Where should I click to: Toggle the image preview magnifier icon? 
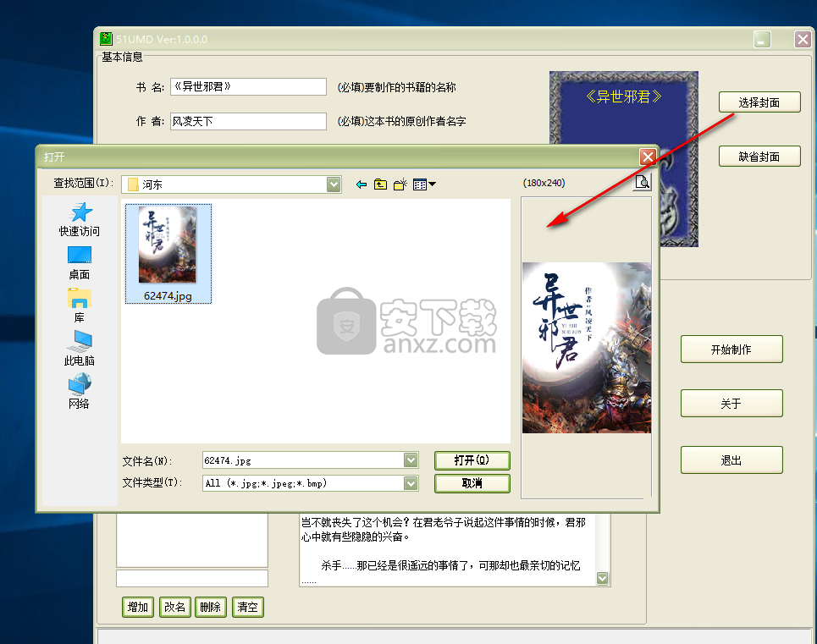point(642,182)
